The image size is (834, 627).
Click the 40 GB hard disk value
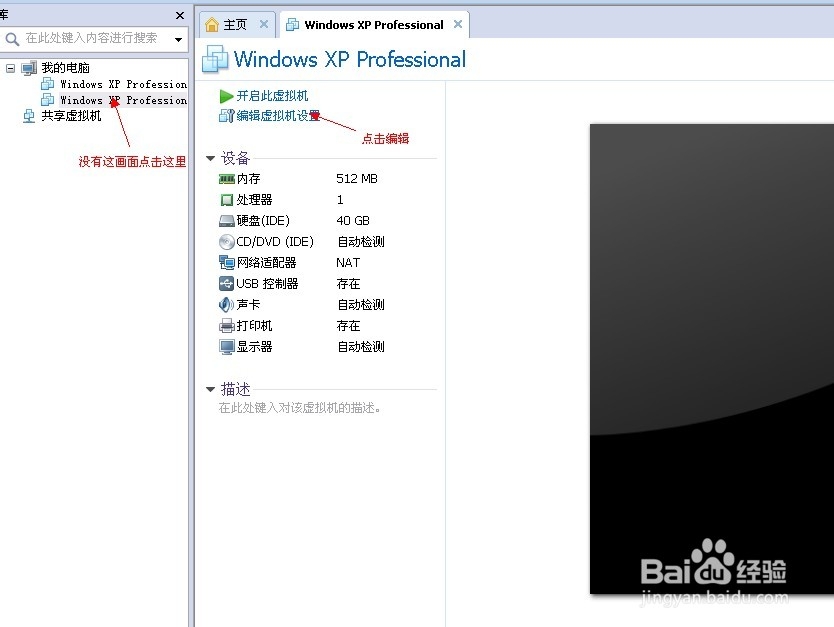353,221
